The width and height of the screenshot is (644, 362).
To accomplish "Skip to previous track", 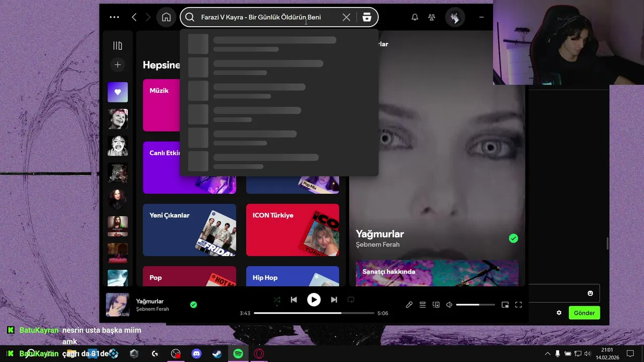I will (x=294, y=300).
